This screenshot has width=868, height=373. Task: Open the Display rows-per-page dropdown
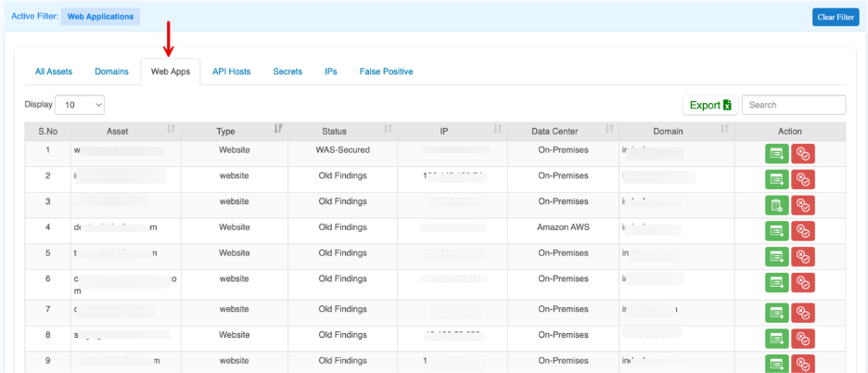[81, 106]
